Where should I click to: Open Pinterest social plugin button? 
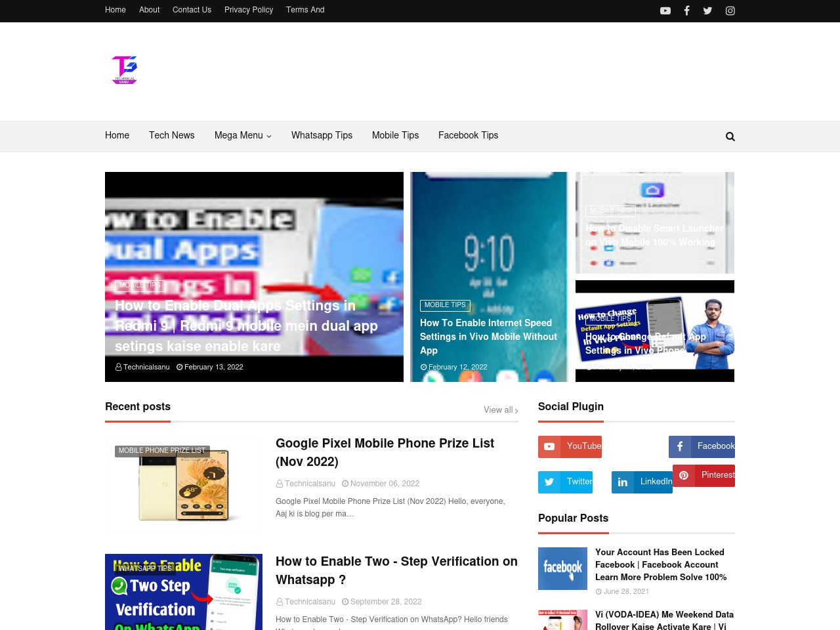[x=703, y=476]
